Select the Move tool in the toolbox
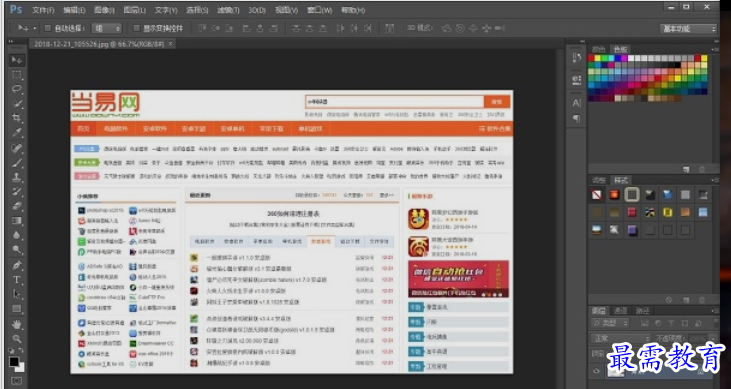 click(17, 60)
